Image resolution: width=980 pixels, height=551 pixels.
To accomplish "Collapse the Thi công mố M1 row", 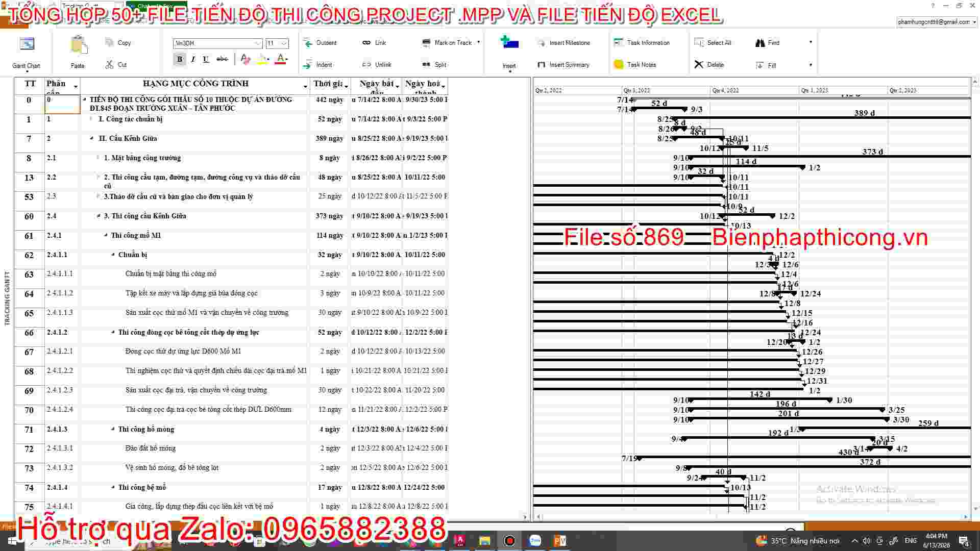I will pyautogui.click(x=106, y=235).
